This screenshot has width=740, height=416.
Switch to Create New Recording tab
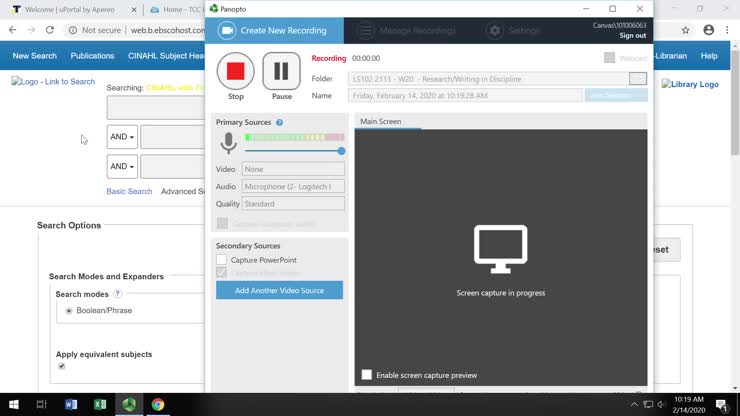click(x=274, y=31)
